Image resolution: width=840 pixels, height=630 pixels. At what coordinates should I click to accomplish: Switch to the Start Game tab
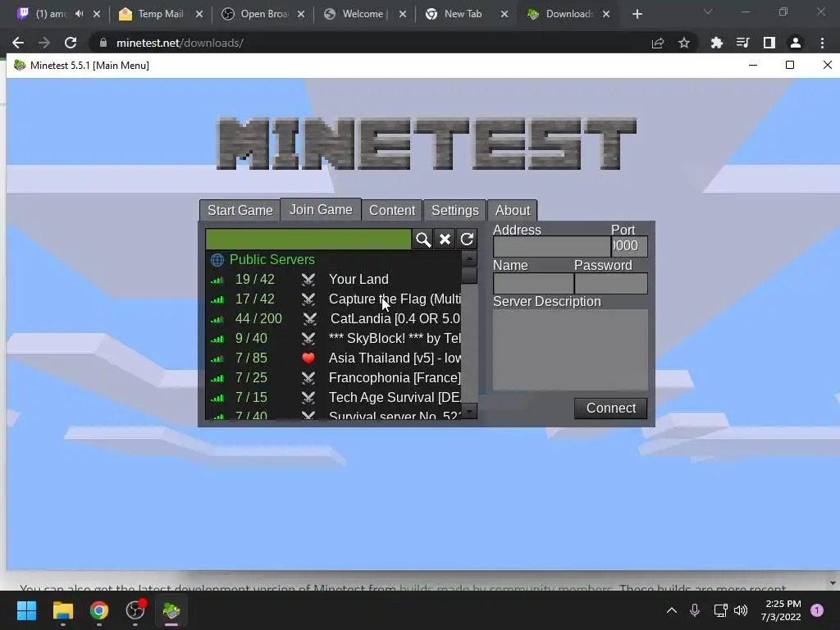click(240, 211)
